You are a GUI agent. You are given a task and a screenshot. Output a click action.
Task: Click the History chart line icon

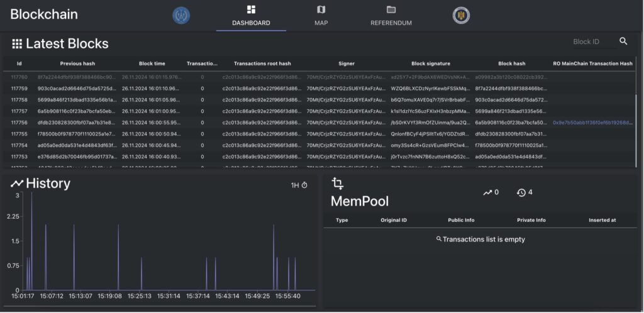click(x=17, y=184)
